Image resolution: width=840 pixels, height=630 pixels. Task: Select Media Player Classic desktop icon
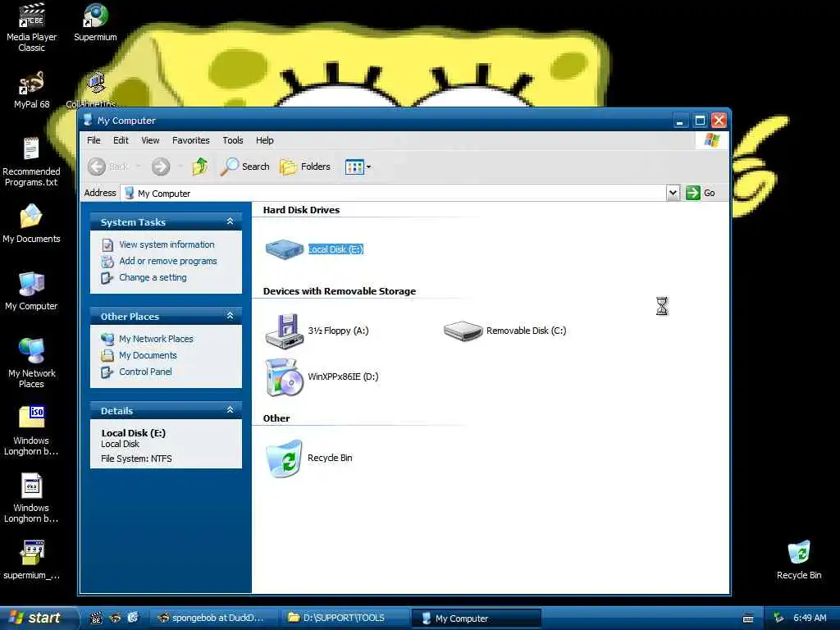(x=32, y=28)
